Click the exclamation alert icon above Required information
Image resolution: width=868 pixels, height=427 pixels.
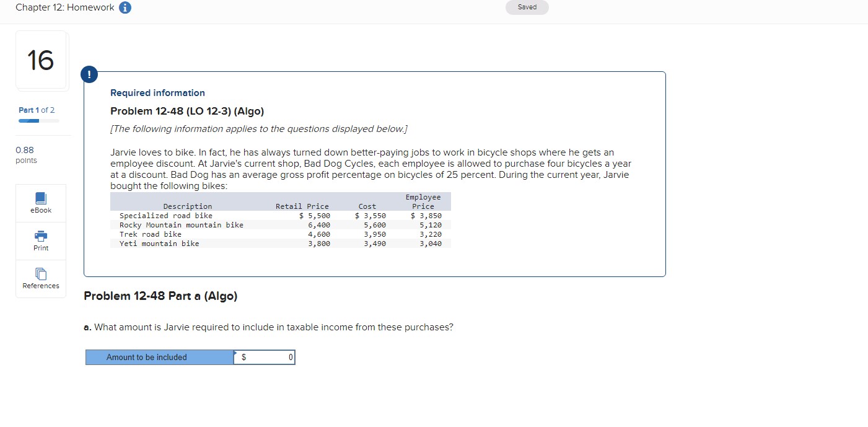89,74
